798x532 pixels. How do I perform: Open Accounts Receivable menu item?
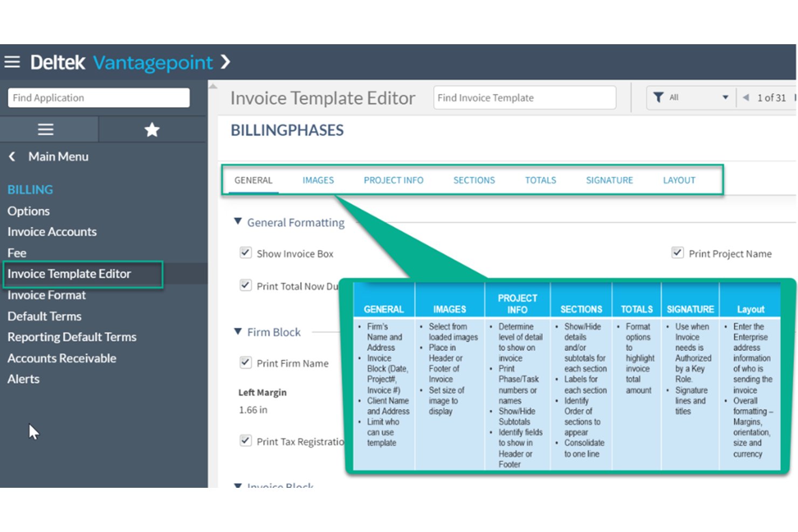point(62,358)
